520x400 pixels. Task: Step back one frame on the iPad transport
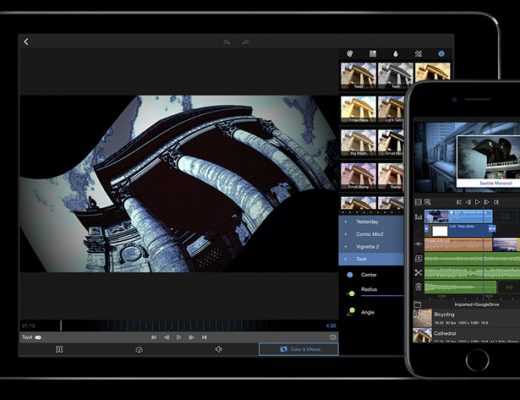click(x=166, y=337)
